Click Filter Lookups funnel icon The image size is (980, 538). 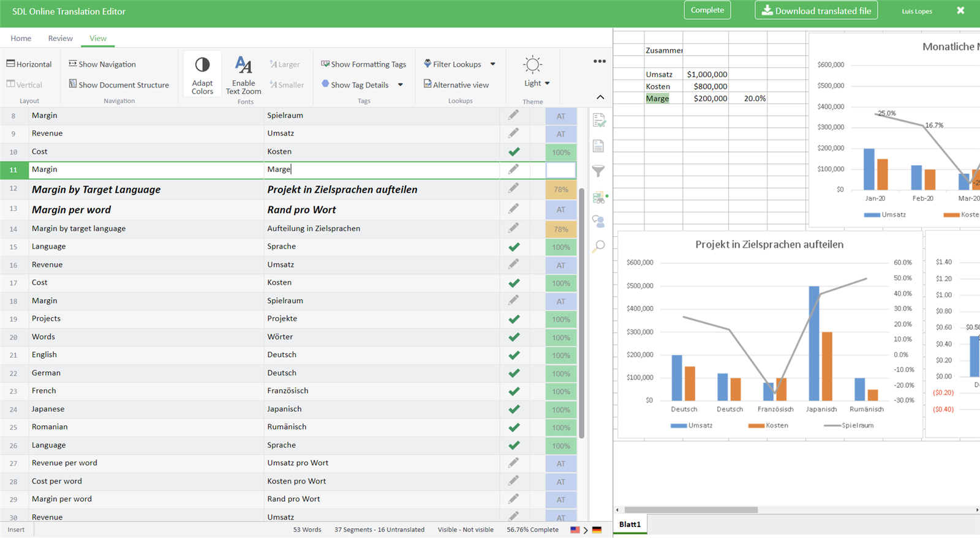point(428,64)
